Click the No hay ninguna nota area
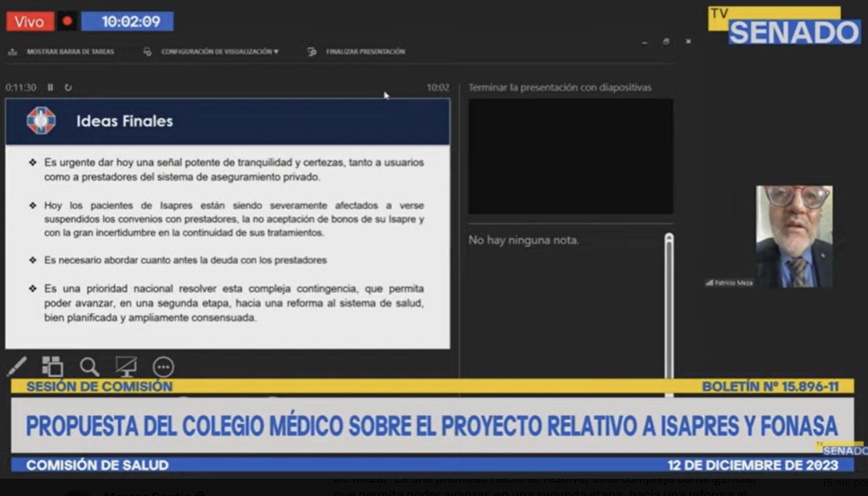Screen dimensions: 868x496 tap(524, 240)
